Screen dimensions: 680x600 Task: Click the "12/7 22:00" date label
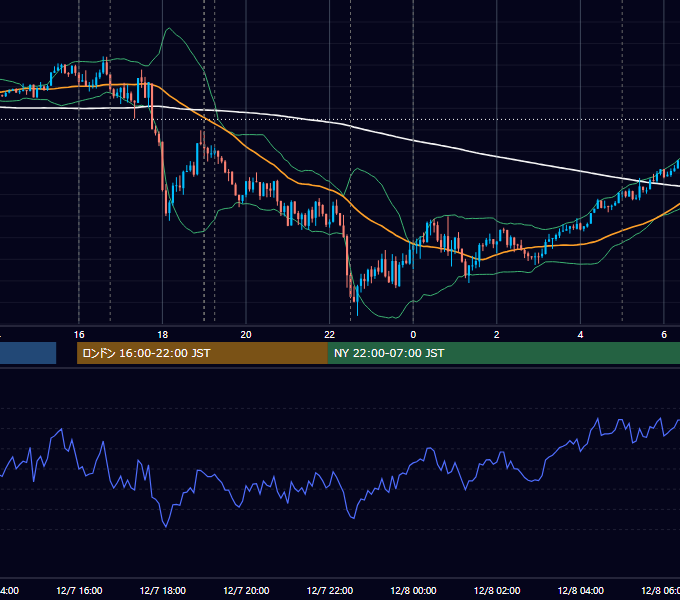[x=330, y=590]
